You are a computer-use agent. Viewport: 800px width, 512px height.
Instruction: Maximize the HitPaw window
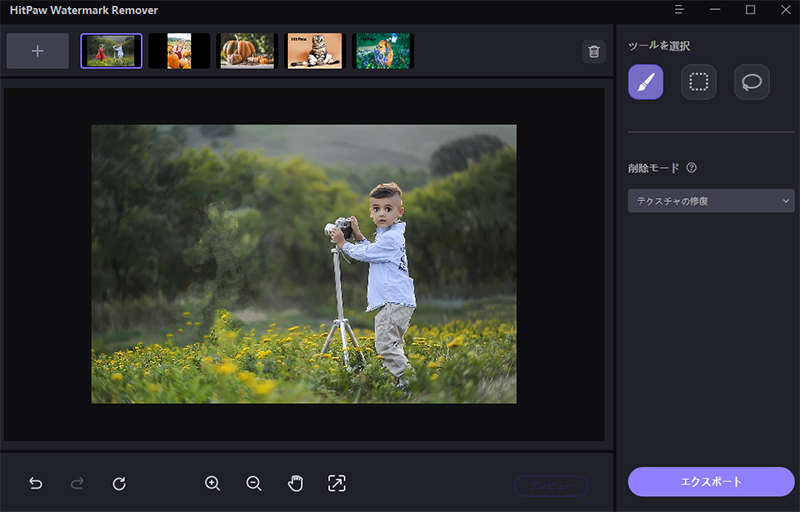(x=750, y=10)
